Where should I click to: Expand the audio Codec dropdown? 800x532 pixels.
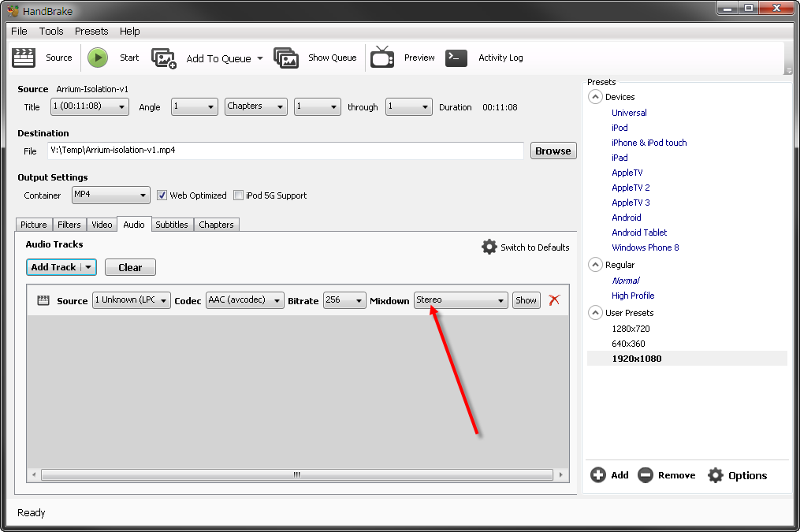click(x=244, y=300)
